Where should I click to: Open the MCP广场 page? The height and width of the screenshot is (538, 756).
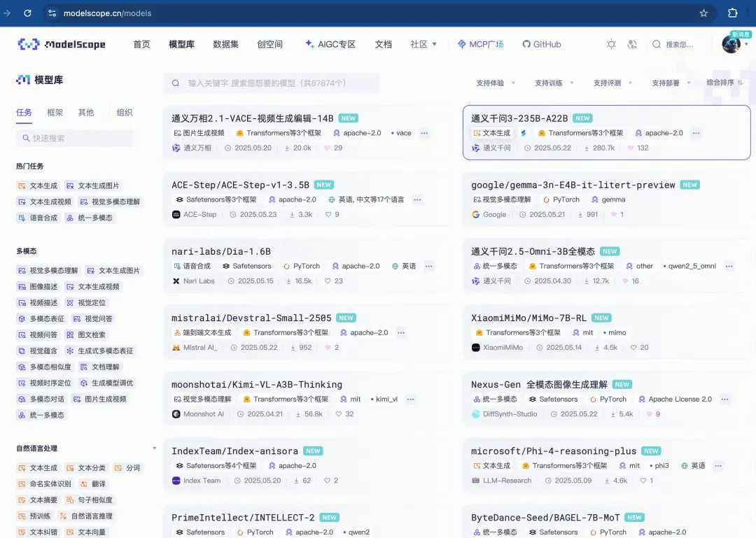coord(480,44)
